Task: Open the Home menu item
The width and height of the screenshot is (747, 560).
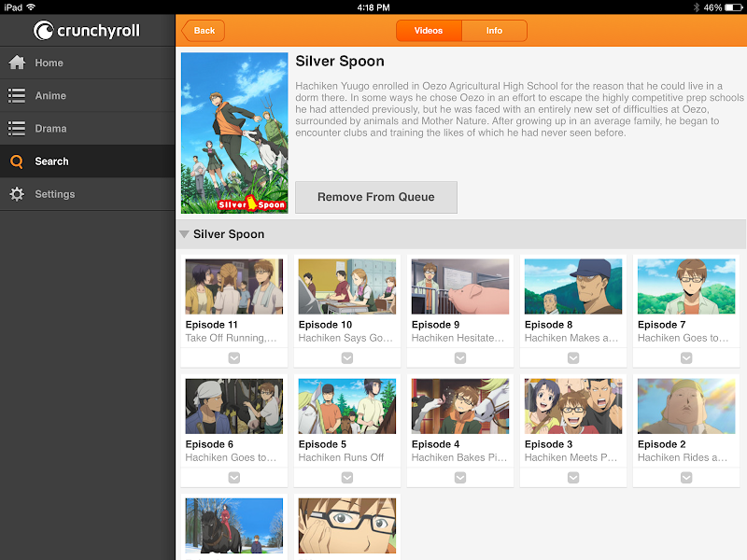Action: pos(87,63)
